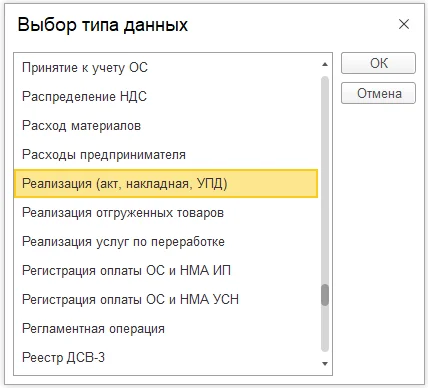
Task: Select Принятие к учету ОС
Action: click(x=166, y=68)
